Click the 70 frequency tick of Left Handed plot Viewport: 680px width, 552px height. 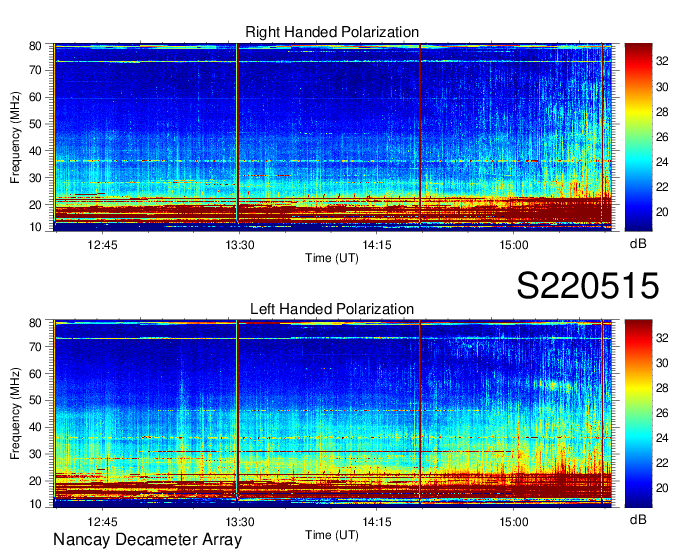(x=35, y=346)
